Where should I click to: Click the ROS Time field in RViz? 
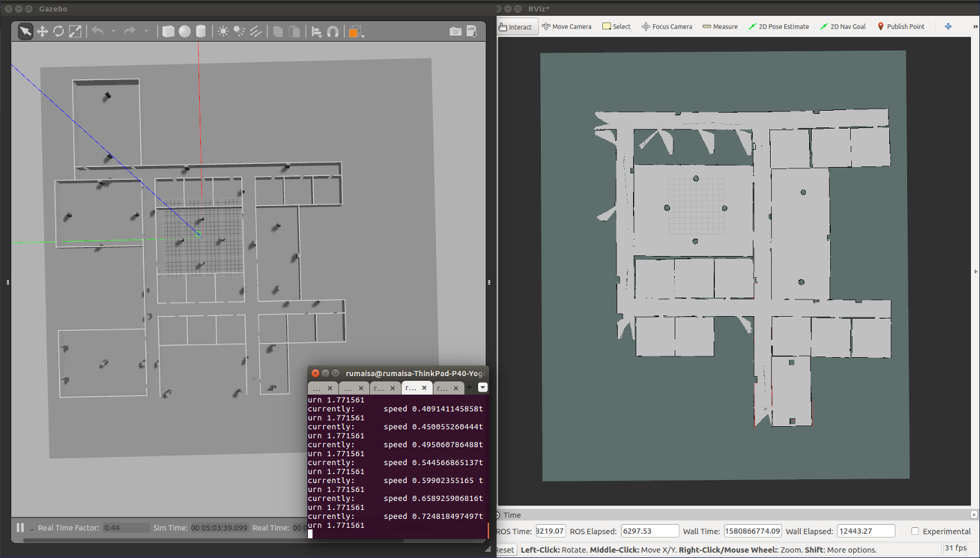pos(550,531)
